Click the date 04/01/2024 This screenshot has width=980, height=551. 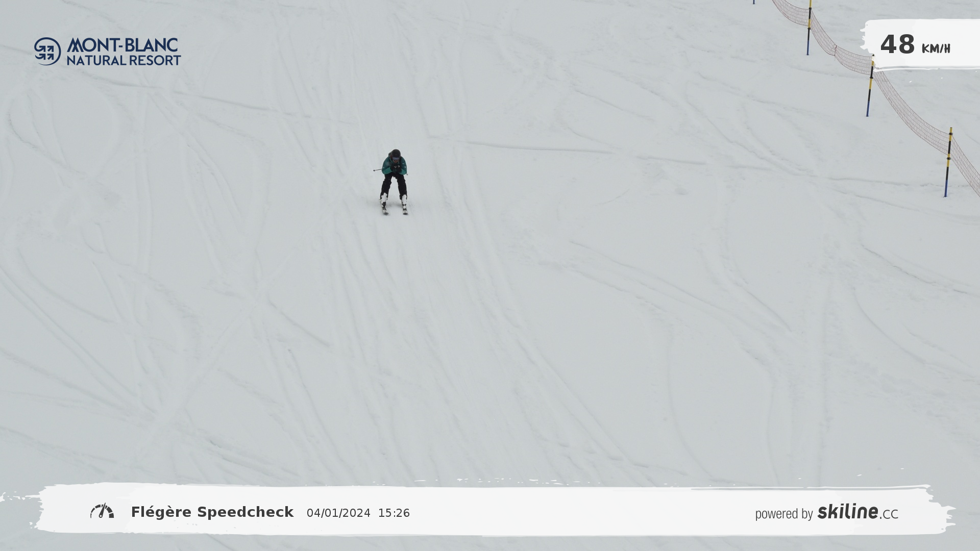pyautogui.click(x=338, y=513)
